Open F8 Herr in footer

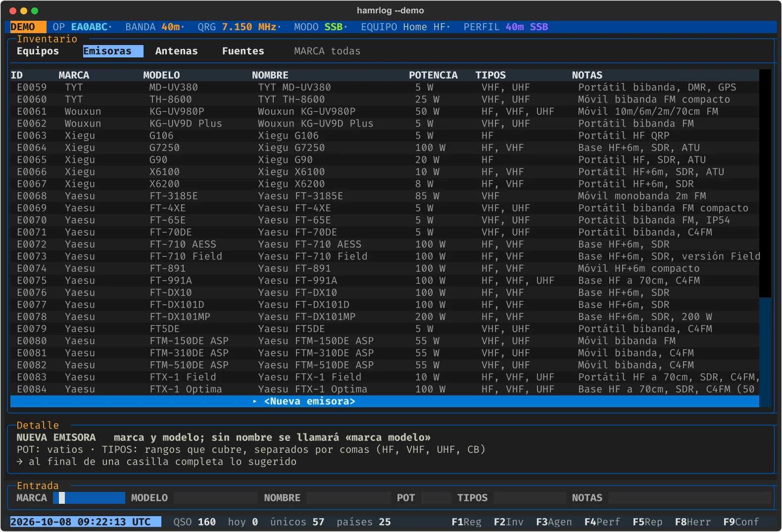tap(692, 522)
